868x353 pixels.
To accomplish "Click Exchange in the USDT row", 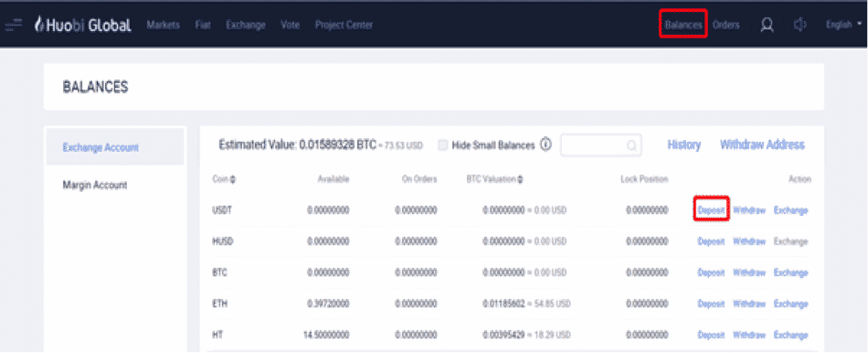I will (791, 210).
